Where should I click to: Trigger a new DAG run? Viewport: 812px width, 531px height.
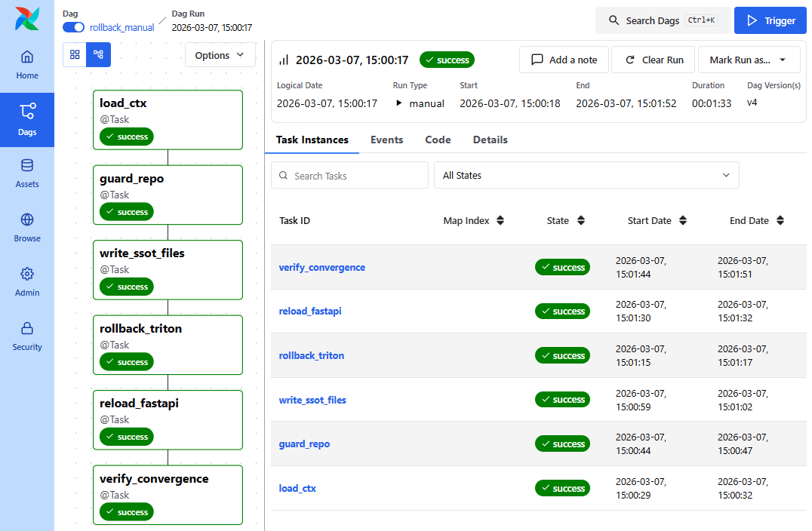click(x=770, y=20)
